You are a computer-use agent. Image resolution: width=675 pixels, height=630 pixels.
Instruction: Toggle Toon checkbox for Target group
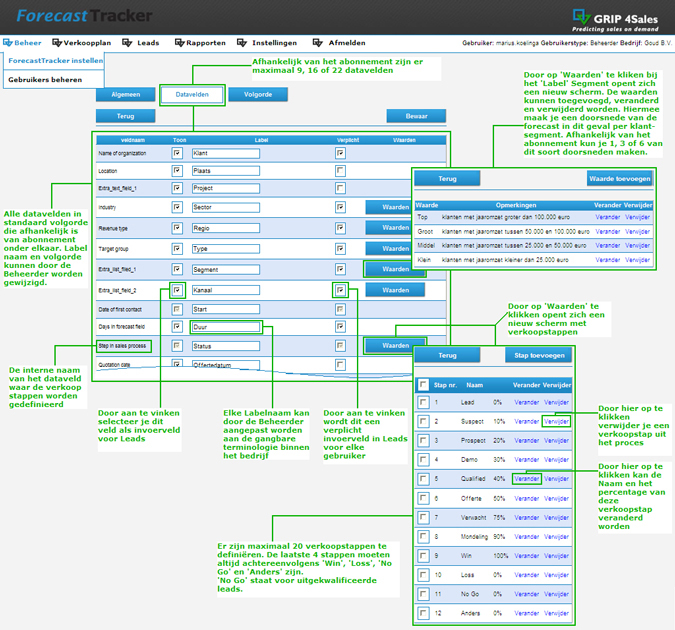177,248
